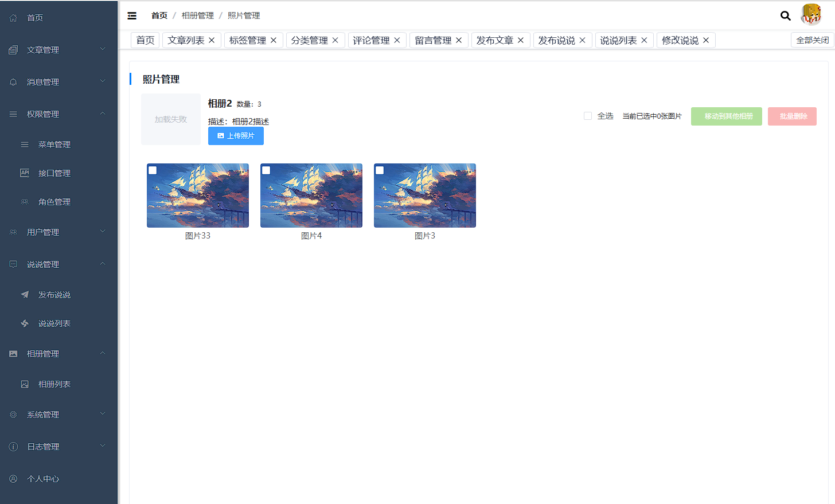Image resolution: width=835 pixels, height=504 pixels.
Task: Switch to the 首页 tab
Action: (x=145, y=40)
